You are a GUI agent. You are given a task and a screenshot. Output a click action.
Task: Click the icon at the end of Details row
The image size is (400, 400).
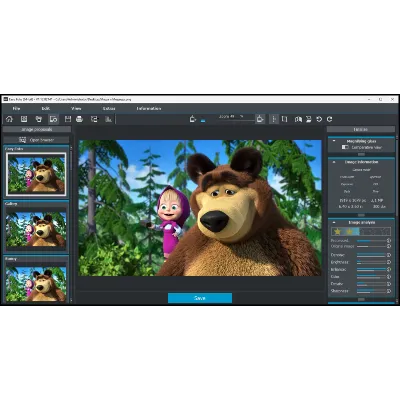tap(389, 284)
